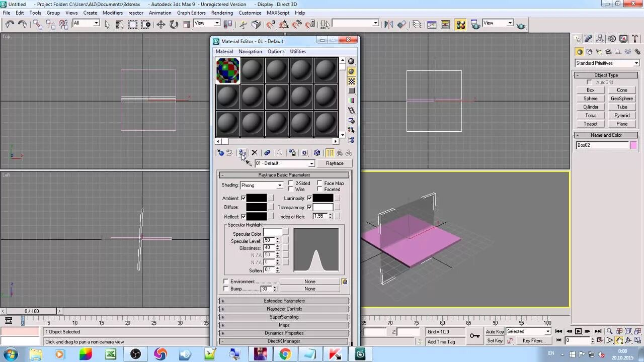
Task: Collapse the Raytrace Basic Parameters rollout
Action: (x=284, y=175)
